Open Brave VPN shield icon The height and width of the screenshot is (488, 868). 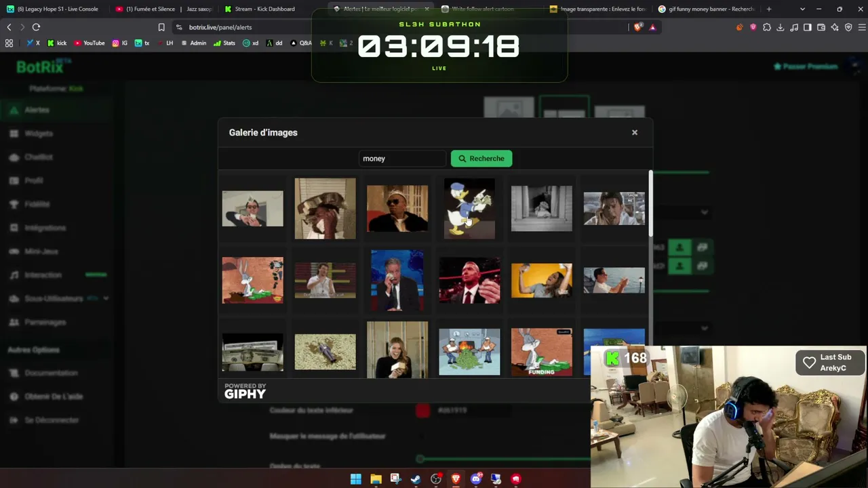(x=848, y=27)
